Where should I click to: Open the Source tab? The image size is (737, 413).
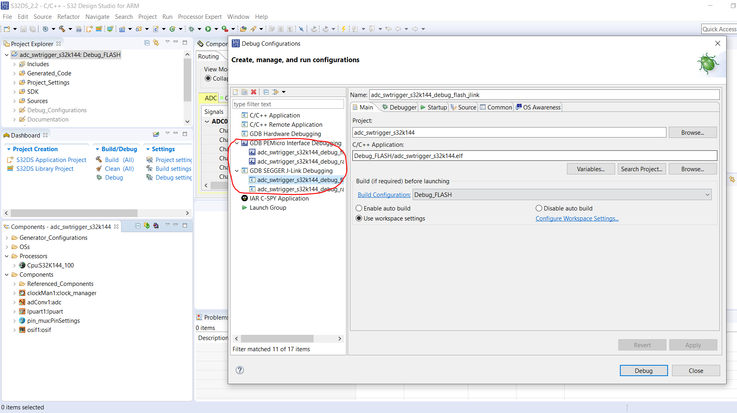pos(463,107)
